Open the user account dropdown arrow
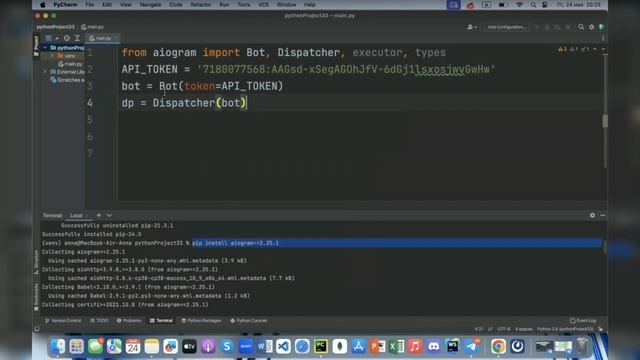 (x=476, y=27)
